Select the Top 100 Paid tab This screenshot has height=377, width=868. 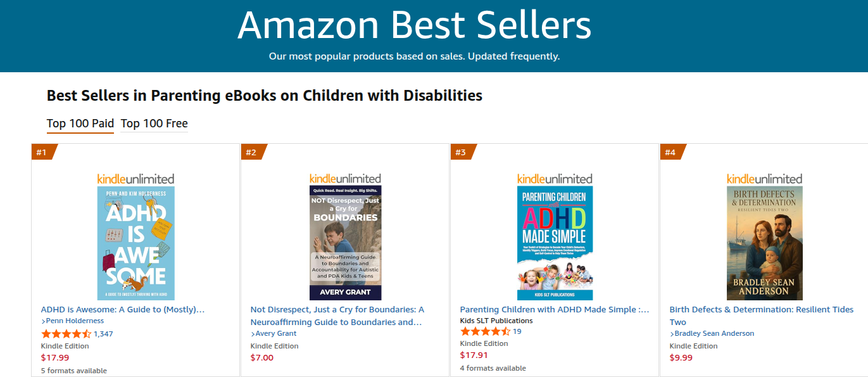pos(80,124)
